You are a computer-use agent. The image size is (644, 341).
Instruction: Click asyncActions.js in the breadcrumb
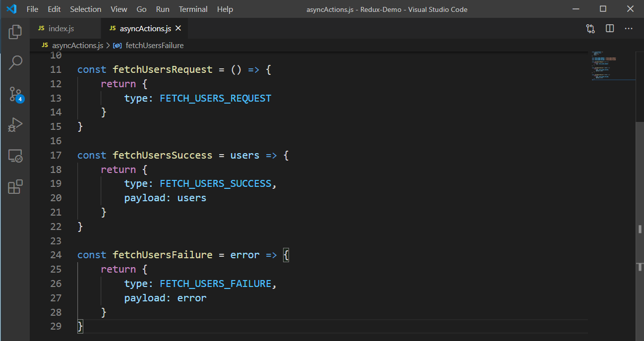click(x=77, y=45)
